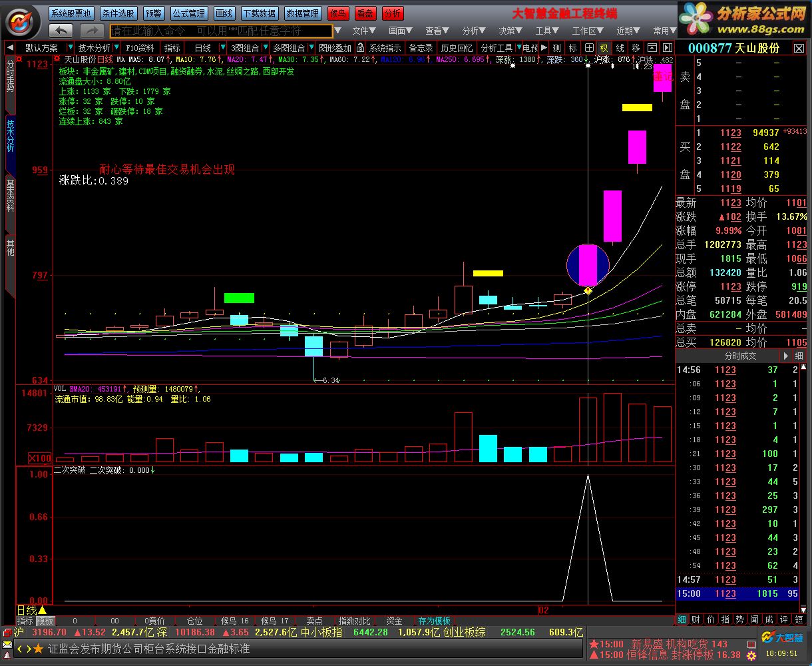Click the star icon in news ticker
This screenshot has height=666, width=812.
[39, 649]
